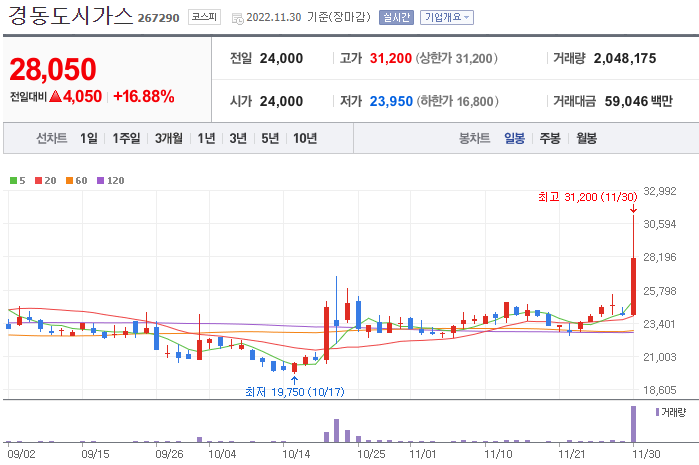Select the 1일 line chart tab

(89, 139)
